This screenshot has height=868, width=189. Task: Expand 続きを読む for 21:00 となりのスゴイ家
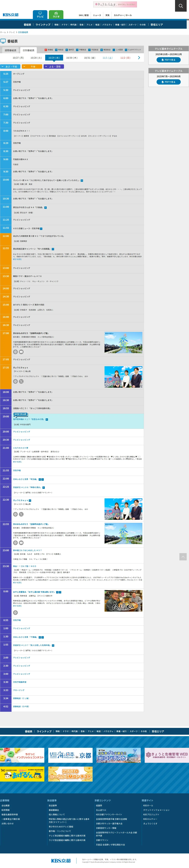(x=17, y=462)
